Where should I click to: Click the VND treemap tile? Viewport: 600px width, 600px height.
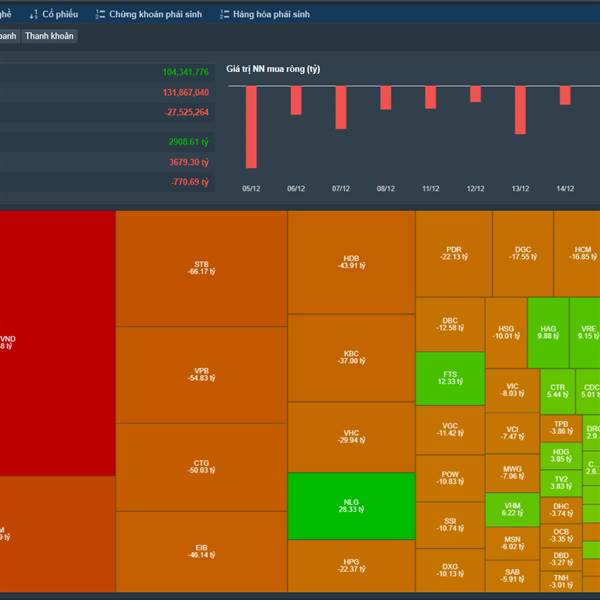pos(57,343)
